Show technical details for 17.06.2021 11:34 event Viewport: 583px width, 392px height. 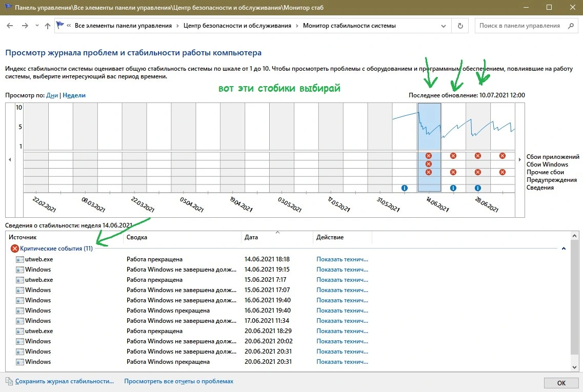[342, 321]
